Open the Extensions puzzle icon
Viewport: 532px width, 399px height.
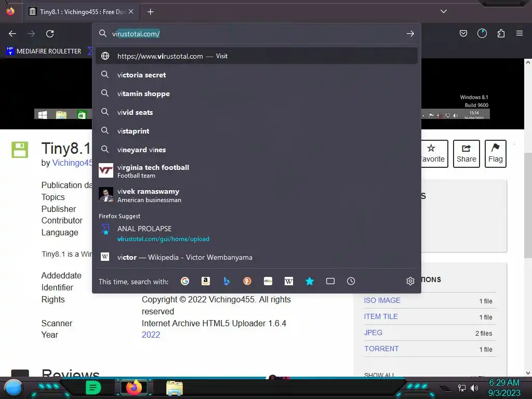click(501, 33)
